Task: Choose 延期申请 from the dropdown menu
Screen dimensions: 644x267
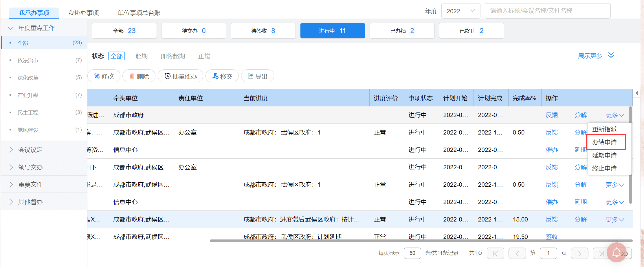Action: pyautogui.click(x=604, y=155)
